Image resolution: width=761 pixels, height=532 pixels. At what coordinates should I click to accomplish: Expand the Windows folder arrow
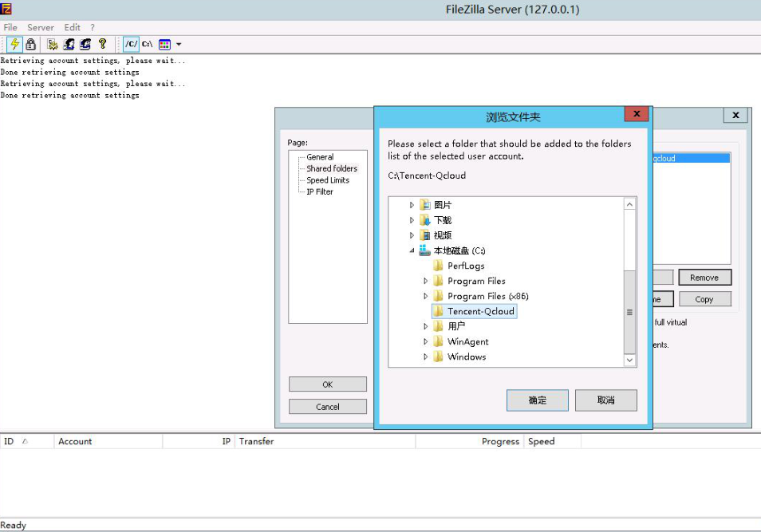point(426,357)
